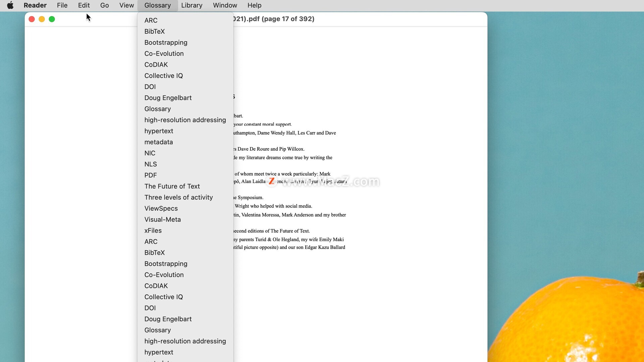The image size is (644, 362).
Task: Click the text mentioning Edgar Kazu Ballard
Action: coord(289,247)
